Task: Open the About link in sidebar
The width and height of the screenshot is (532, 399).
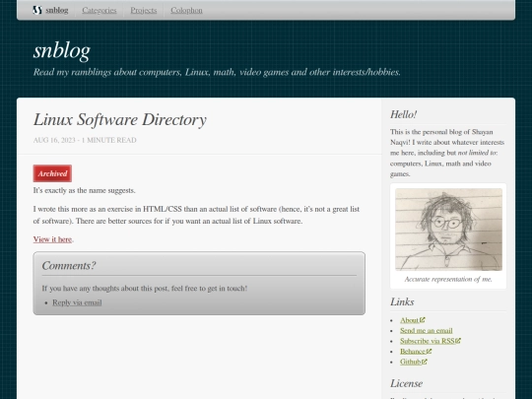Action: click(409, 320)
